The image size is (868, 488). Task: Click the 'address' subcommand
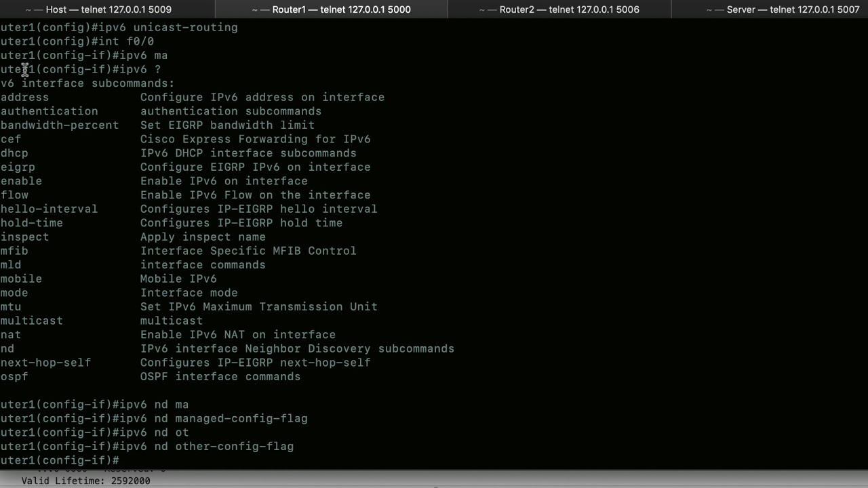pos(24,98)
